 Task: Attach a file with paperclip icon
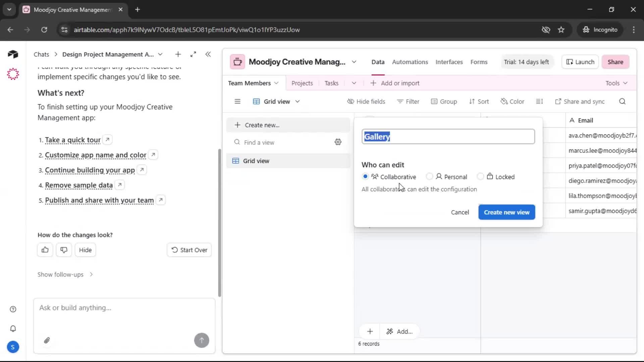47,341
